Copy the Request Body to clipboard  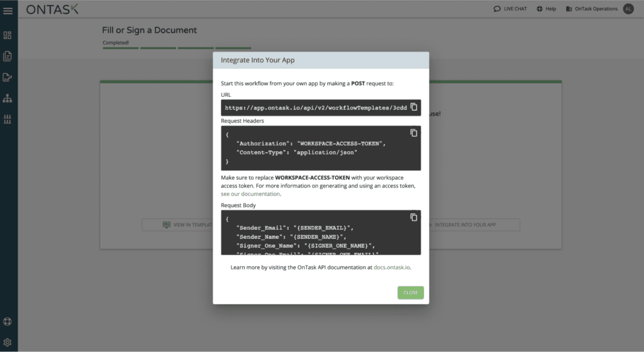click(414, 217)
